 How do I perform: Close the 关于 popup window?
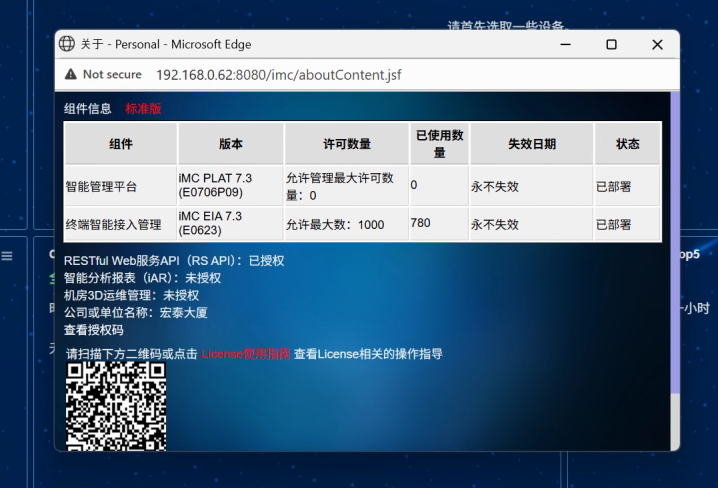tap(657, 44)
